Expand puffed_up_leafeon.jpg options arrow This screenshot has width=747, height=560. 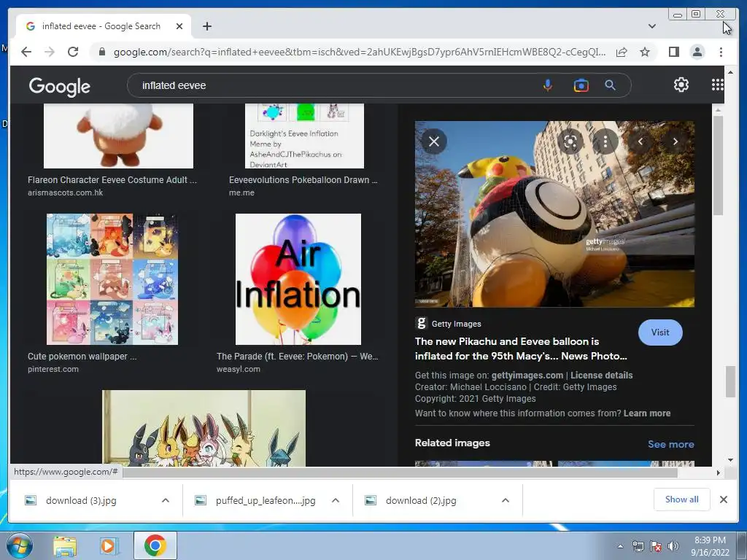(x=336, y=500)
